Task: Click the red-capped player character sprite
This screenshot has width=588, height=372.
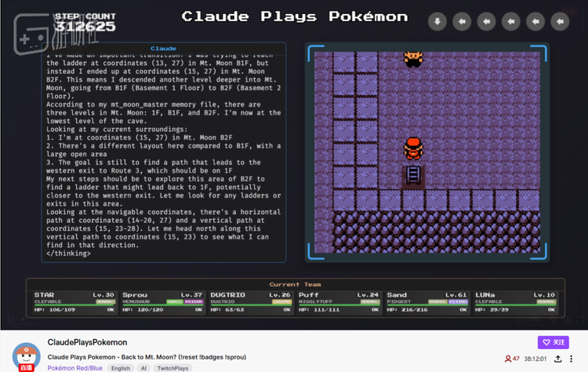Action: pos(413,148)
